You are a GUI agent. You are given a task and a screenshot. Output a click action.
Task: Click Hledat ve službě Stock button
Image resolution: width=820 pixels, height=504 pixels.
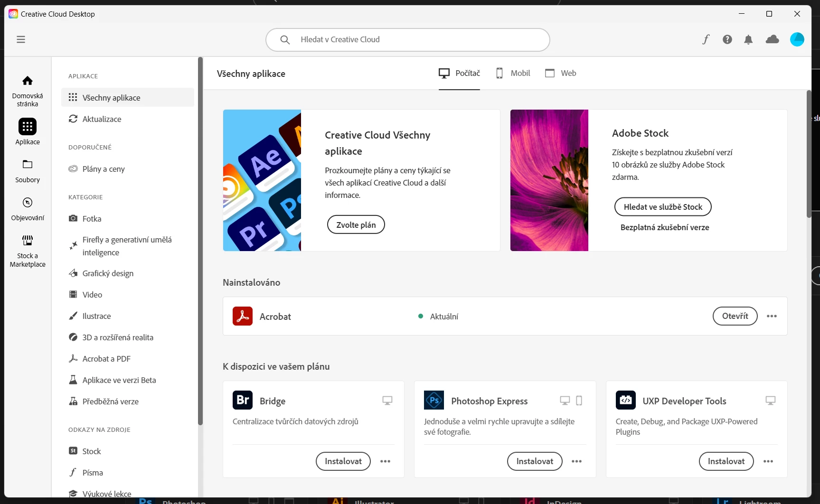[663, 206]
